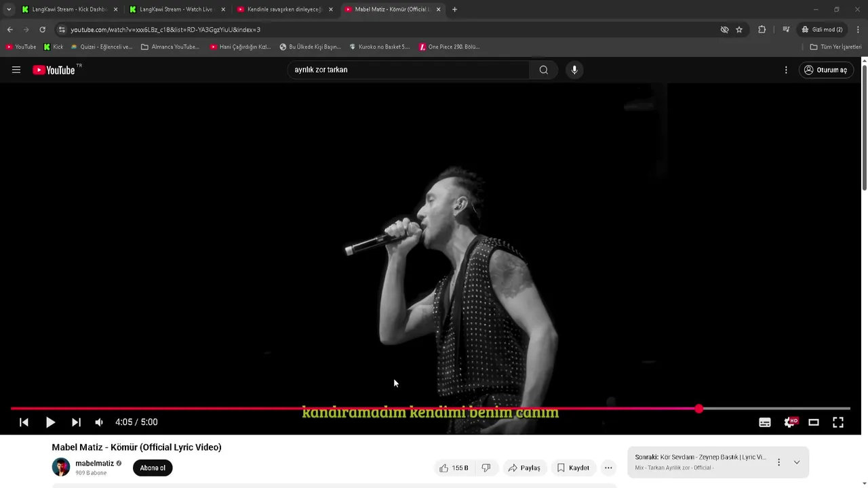Go back in browser history
Viewport: 868px width, 488px height.
pyautogui.click(x=10, y=30)
